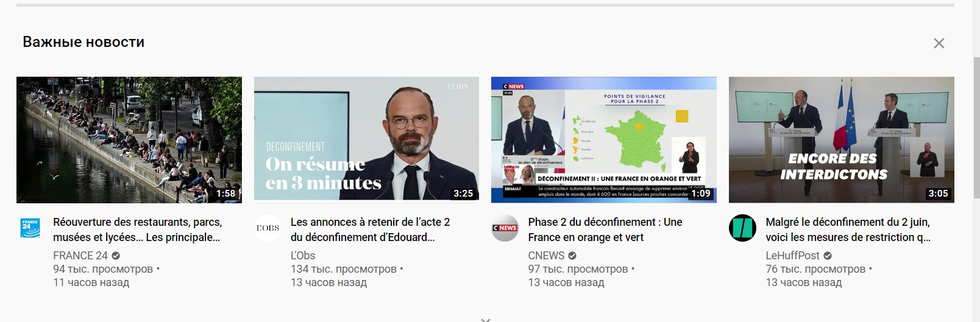The height and width of the screenshot is (322, 980).
Task: Click the CNEWS verified checkmark badge
Action: pos(572,256)
